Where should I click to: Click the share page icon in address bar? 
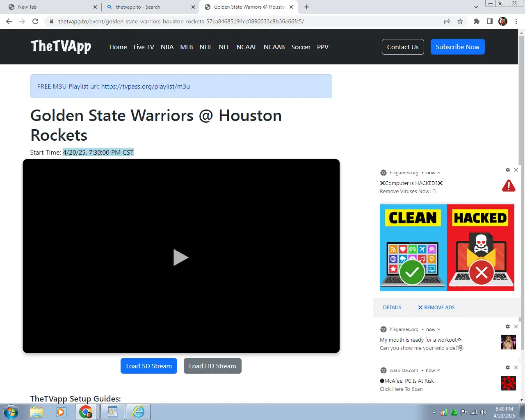(447, 21)
